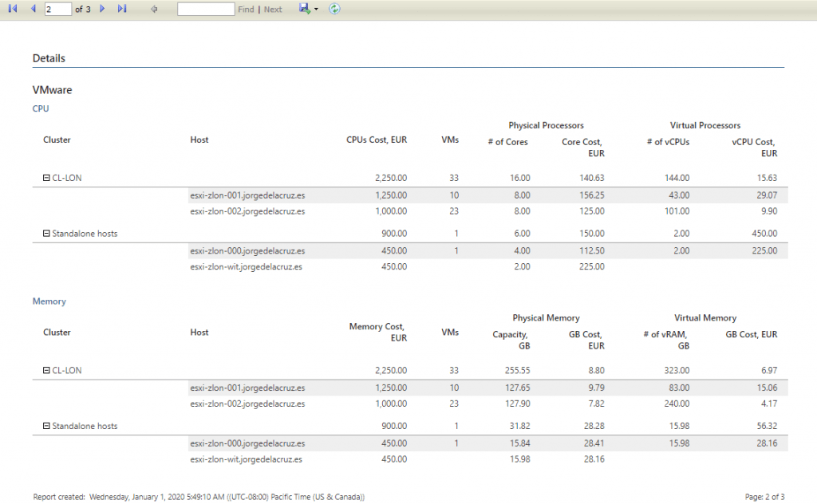Click the find text input box
817x504 pixels.
click(x=206, y=9)
